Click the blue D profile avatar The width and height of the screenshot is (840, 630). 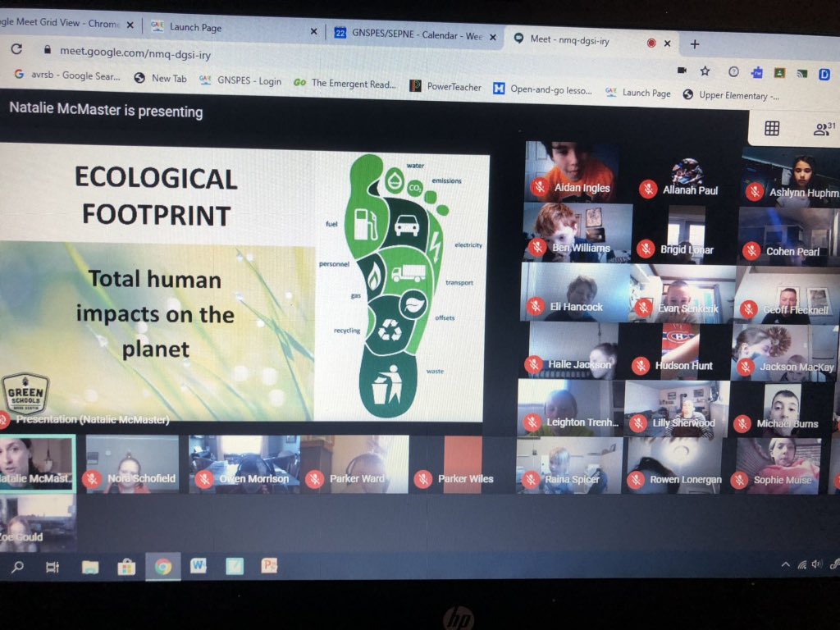(824, 74)
